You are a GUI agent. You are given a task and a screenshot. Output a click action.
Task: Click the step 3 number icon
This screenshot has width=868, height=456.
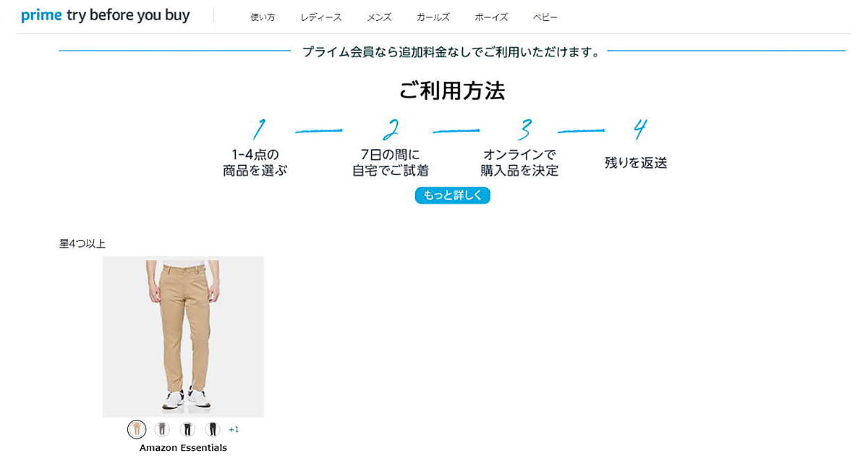(x=525, y=129)
